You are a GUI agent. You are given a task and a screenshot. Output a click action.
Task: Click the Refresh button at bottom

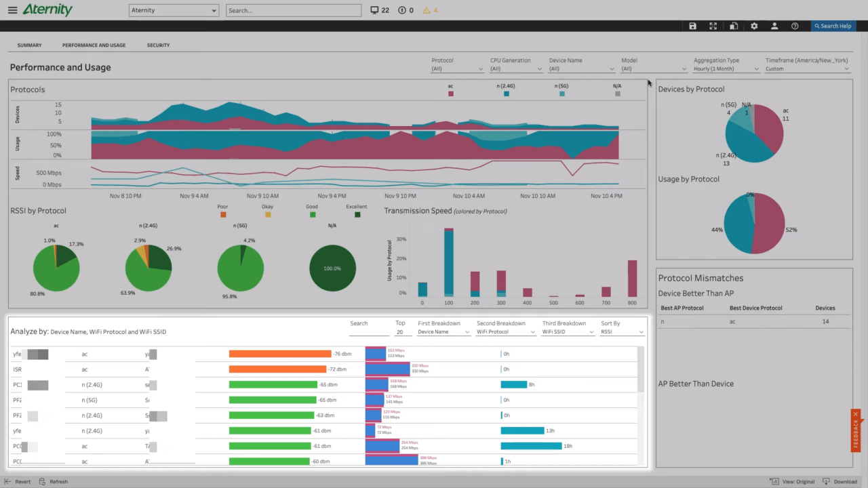click(x=54, y=481)
